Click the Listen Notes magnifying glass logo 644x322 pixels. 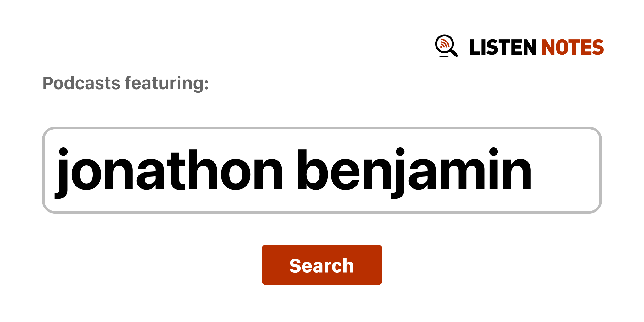tap(446, 46)
